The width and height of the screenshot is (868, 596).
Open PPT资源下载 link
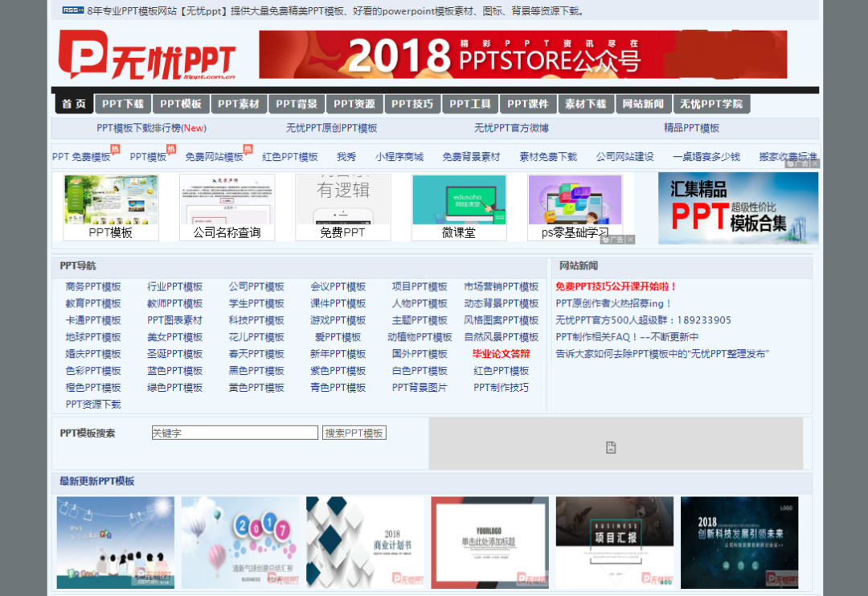point(93,405)
